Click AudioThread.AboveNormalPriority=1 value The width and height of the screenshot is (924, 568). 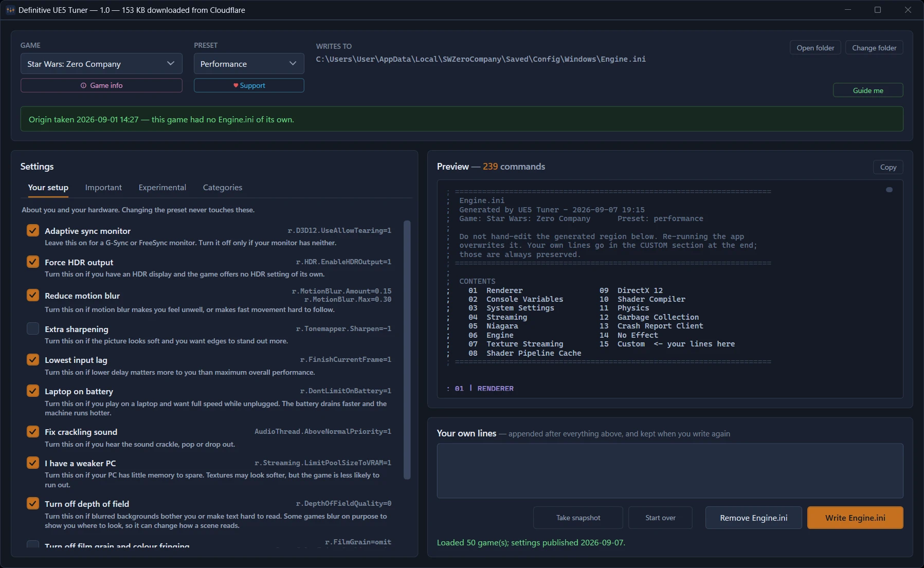(x=323, y=431)
